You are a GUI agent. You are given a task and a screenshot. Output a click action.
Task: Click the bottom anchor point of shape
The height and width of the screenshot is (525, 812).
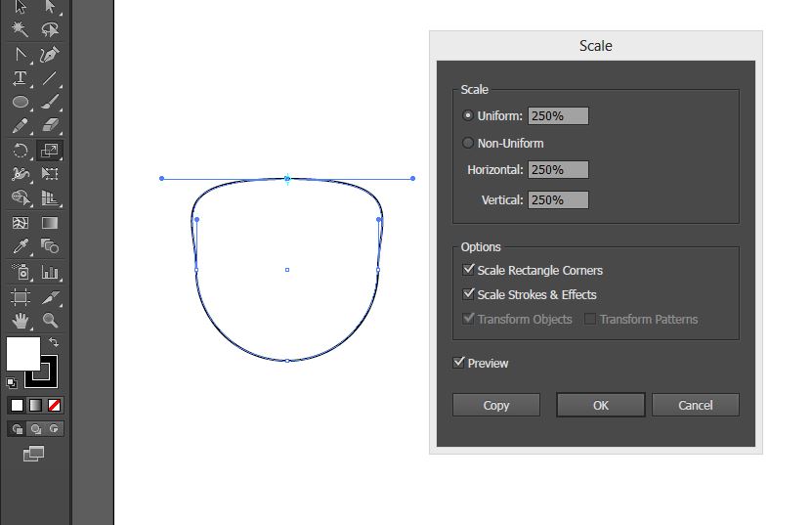(287, 360)
